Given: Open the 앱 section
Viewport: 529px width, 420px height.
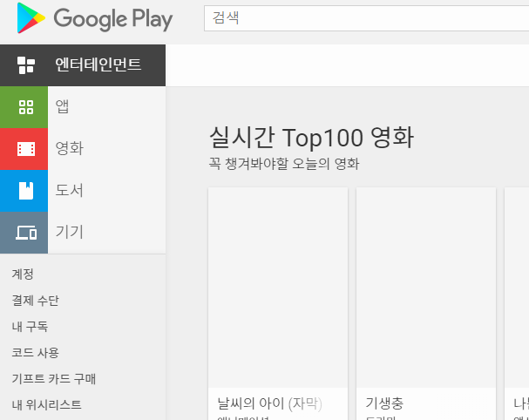Looking at the screenshot, I should point(63,107).
